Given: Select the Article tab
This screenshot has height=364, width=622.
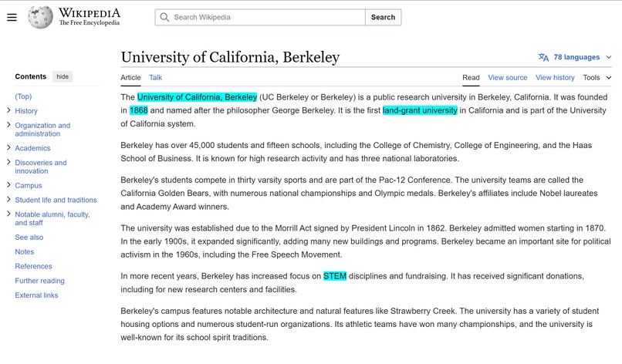Looking at the screenshot, I should (x=130, y=78).
